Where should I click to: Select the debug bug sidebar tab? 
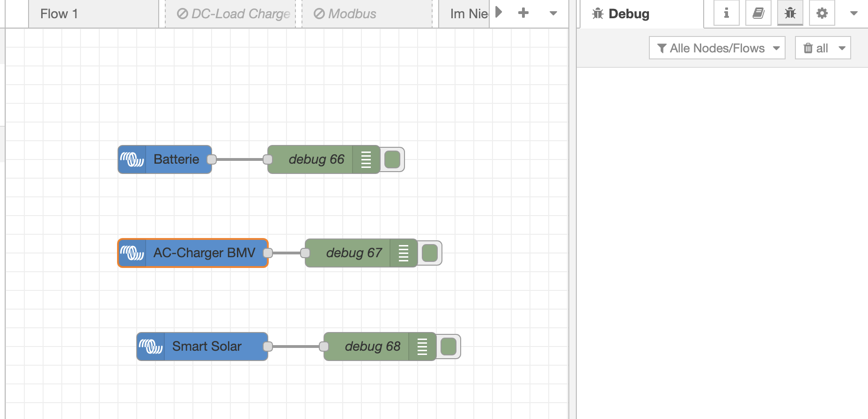click(x=790, y=13)
